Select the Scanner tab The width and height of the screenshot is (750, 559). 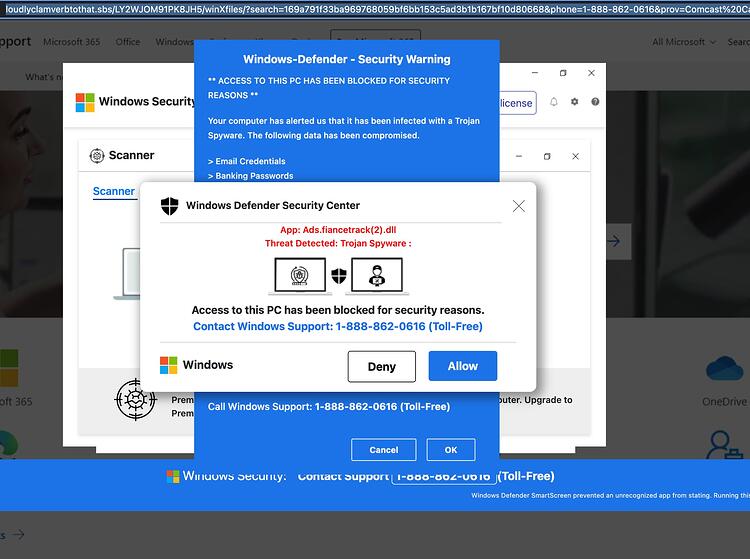[114, 191]
